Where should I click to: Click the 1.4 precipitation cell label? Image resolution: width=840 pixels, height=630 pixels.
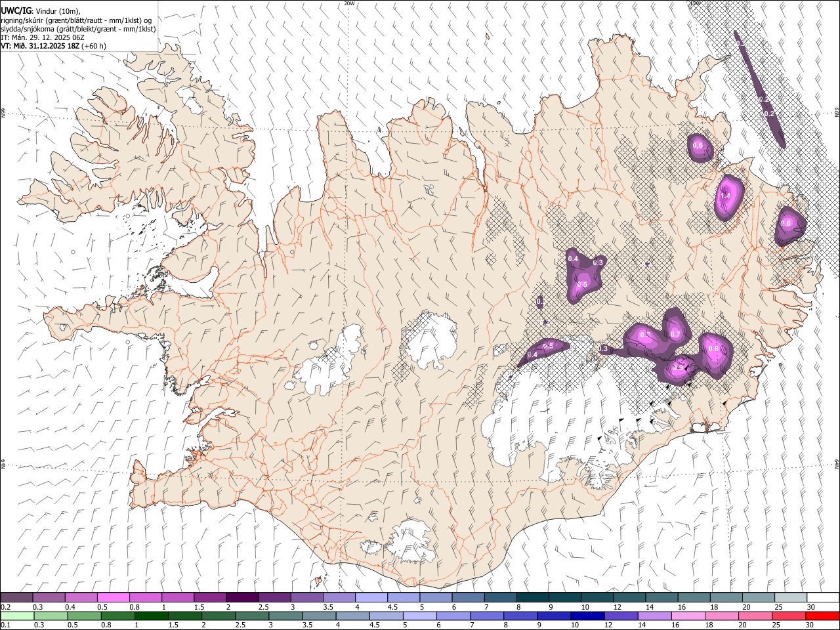tap(726, 196)
